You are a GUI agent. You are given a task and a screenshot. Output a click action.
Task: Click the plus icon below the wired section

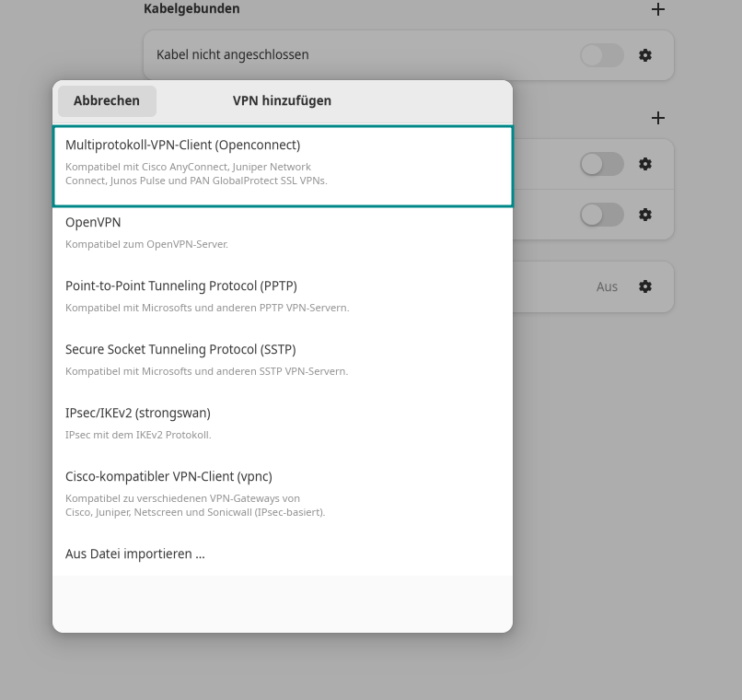[x=657, y=118]
